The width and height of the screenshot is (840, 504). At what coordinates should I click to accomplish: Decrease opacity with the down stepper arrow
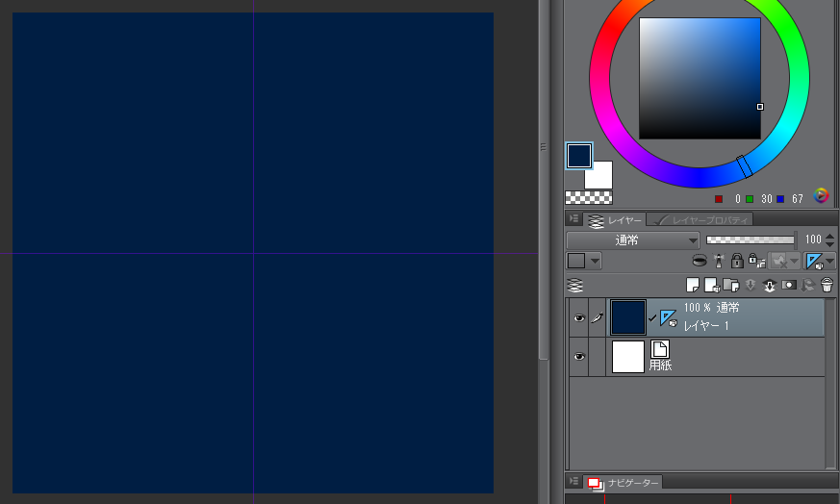829,244
